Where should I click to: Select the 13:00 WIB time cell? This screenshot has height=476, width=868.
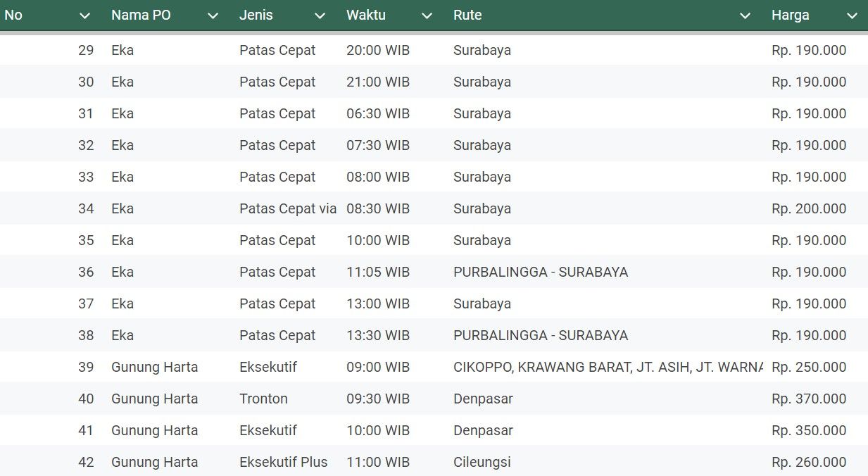pos(378,303)
